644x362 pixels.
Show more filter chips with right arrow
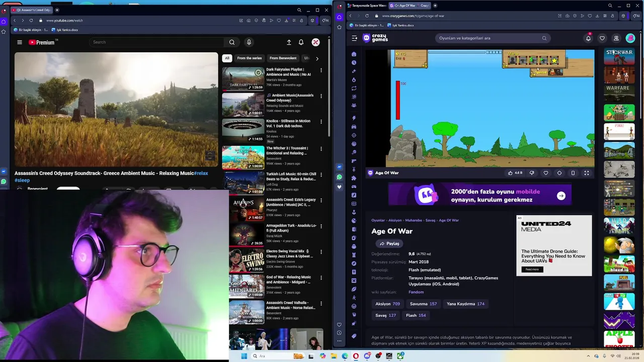point(317,58)
